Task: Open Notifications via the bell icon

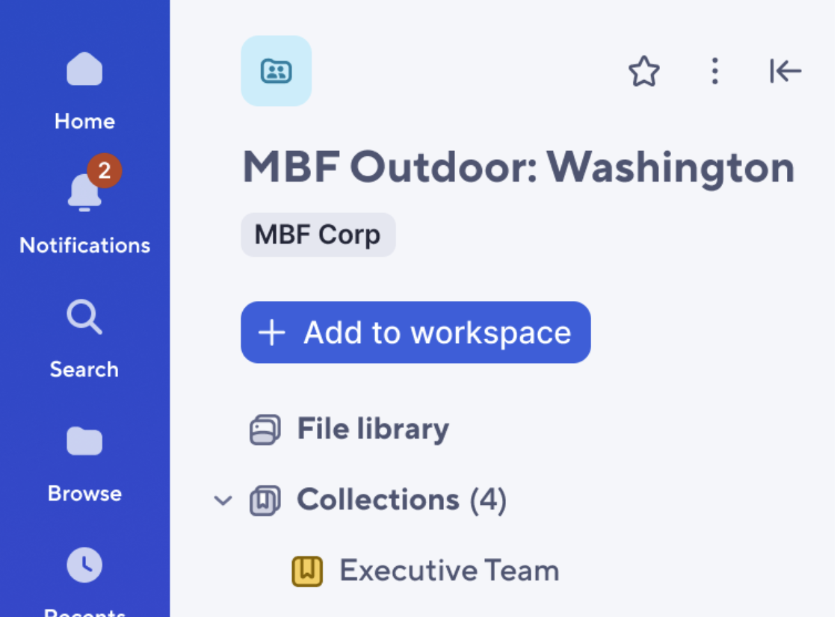Action: pyautogui.click(x=84, y=193)
